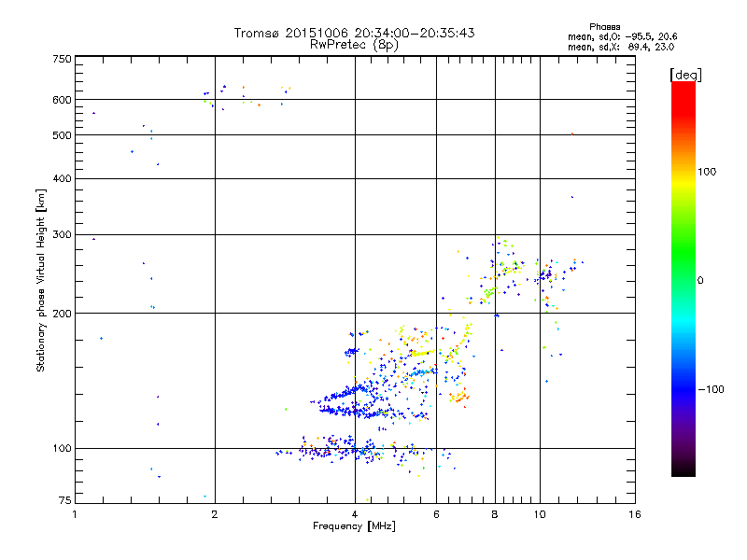Click y-axis tick label '200'
The width and height of the screenshot is (747, 560).
tap(63, 314)
